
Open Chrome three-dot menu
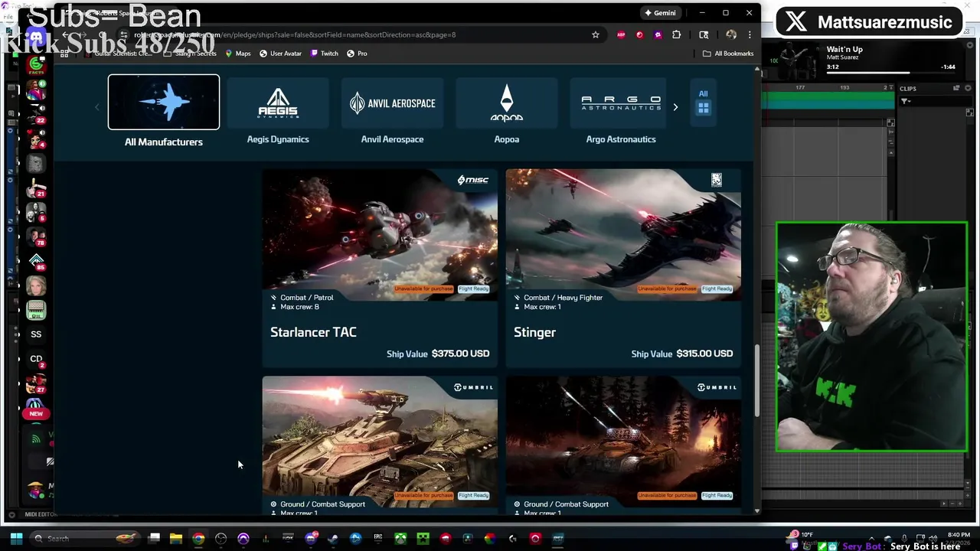750,34
